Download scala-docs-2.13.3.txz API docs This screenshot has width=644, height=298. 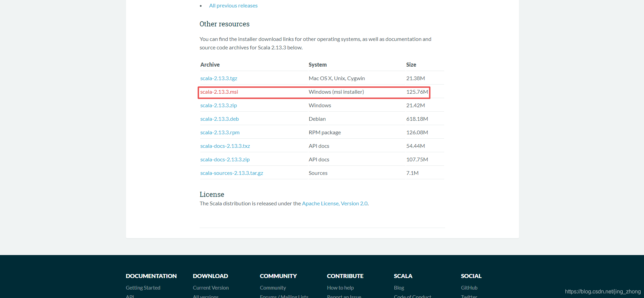pos(225,146)
